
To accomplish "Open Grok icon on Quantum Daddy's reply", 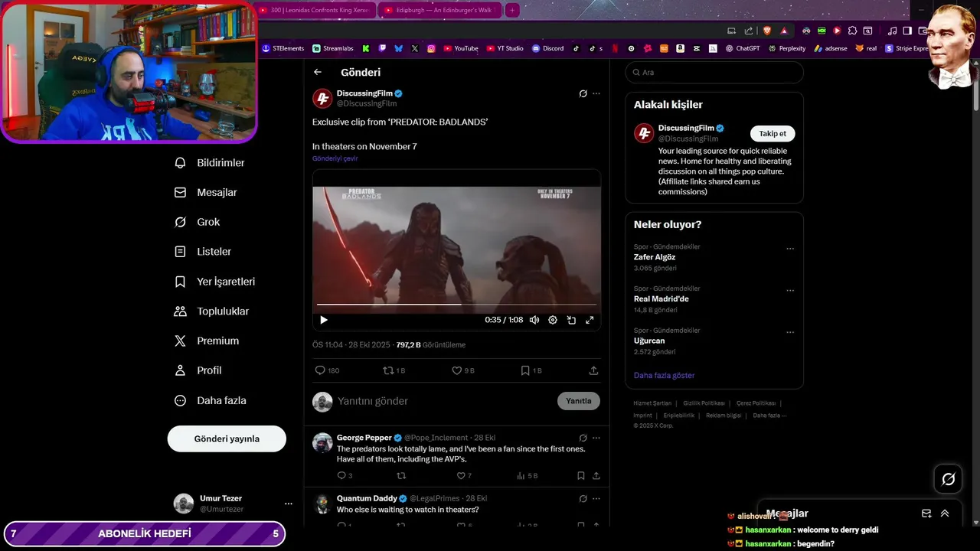I will point(583,498).
